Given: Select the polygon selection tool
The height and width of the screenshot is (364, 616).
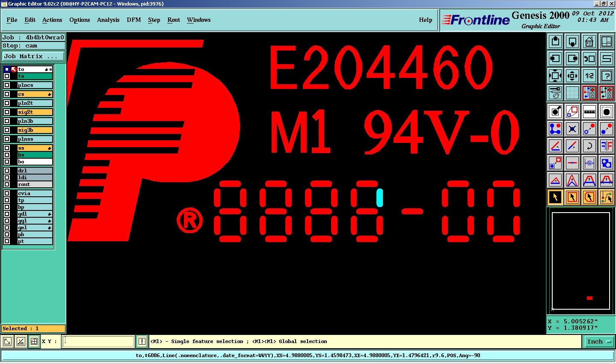Looking at the screenshot, I should tap(589, 197).
